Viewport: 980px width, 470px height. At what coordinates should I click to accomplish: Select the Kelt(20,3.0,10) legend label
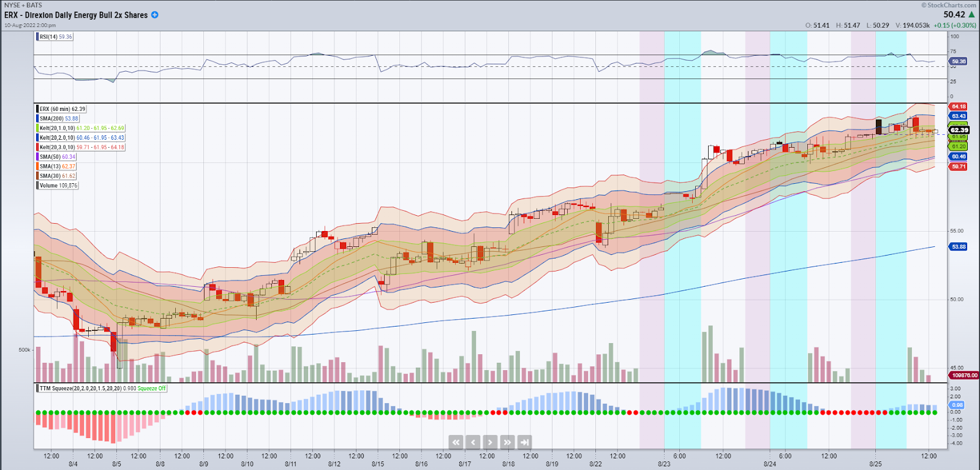tap(82, 147)
